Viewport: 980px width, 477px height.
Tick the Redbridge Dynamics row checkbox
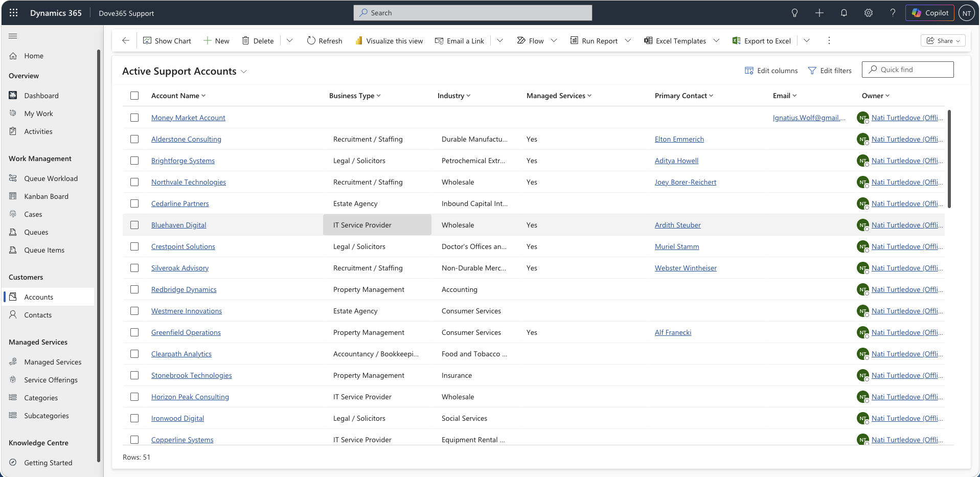click(134, 289)
